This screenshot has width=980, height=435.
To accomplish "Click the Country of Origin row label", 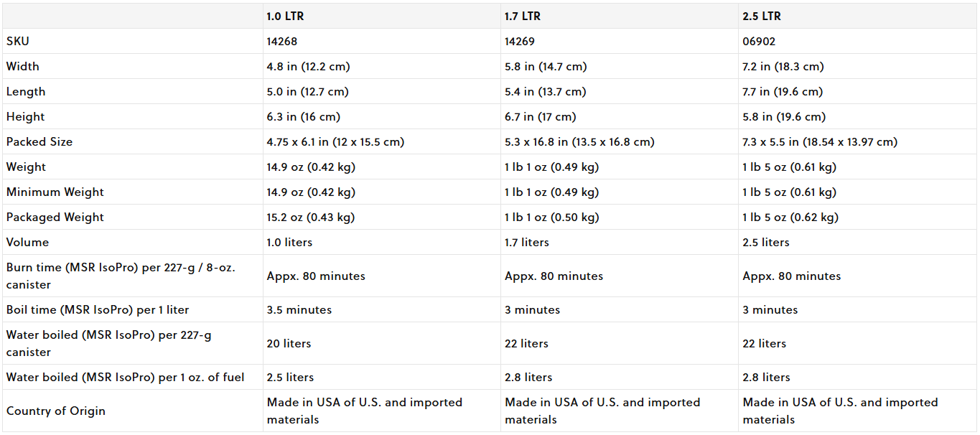I will 56,411.
